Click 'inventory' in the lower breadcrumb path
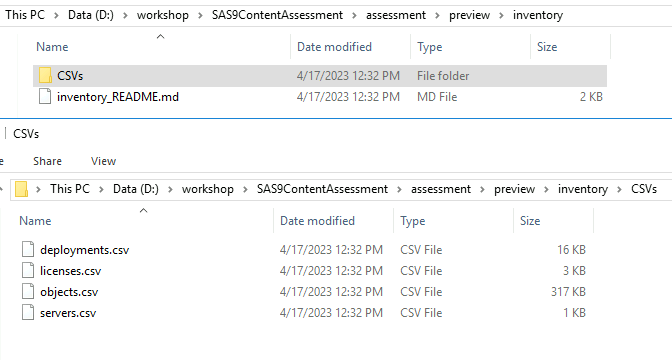The image size is (672, 360). click(x=583, y=189)
